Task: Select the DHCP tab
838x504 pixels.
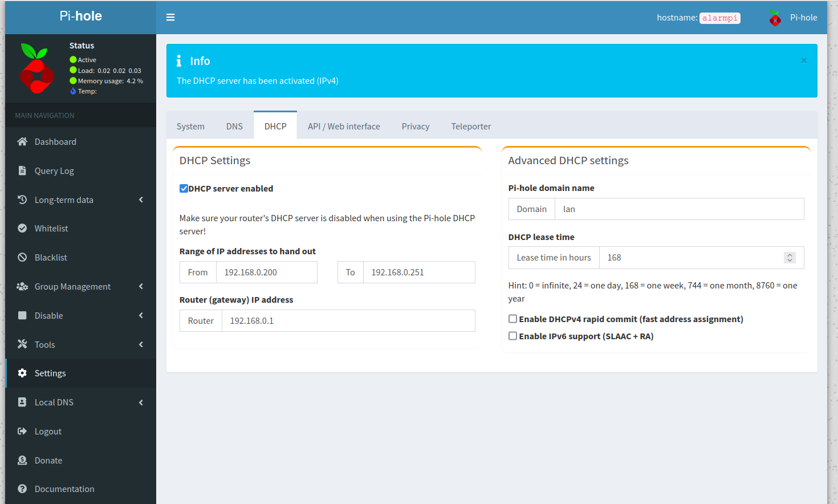Action: (x=275, y=125)
